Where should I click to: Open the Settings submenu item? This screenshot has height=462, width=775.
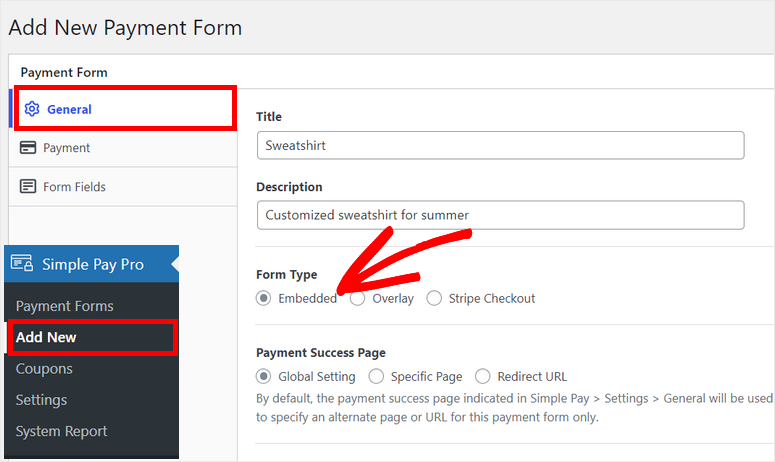pos(42,400)
